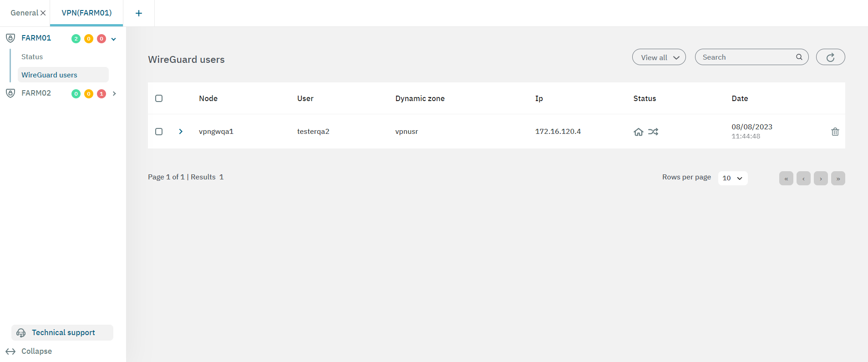868x362 pixels.
Task: Add a new tab with plus icon
Action: [x=139, y=13]
